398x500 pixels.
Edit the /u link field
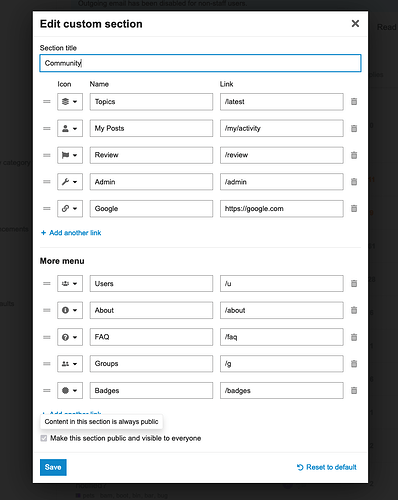pyautogui.click(x=282, y=284)
